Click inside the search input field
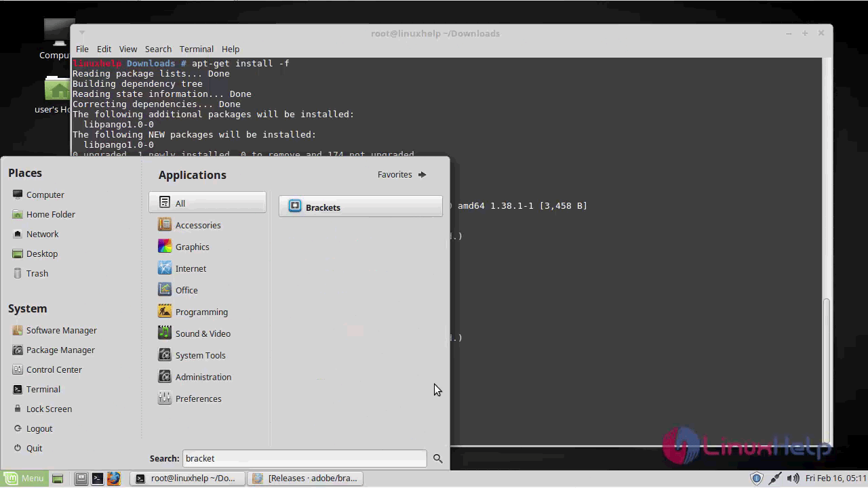This screenshot has width=868, height=488. pyautogui.click(x=304, y=458)
